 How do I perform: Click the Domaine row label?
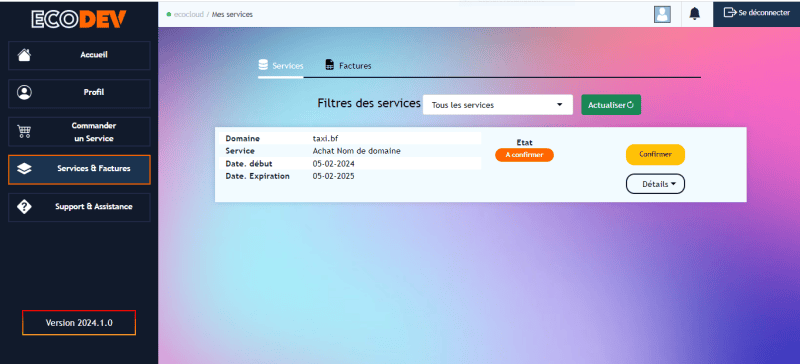242,139
